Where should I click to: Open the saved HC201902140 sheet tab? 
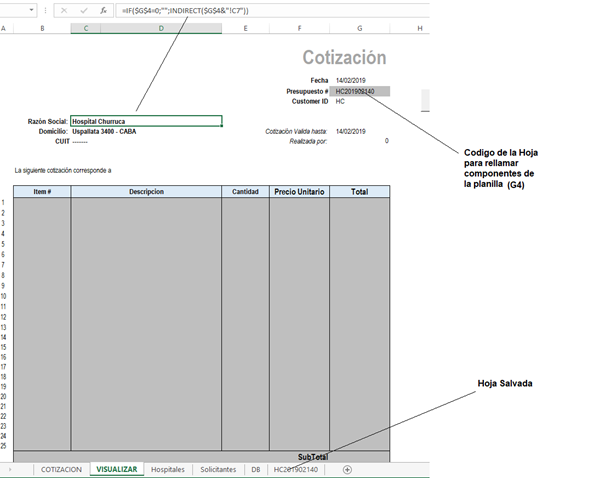[296, 470]
